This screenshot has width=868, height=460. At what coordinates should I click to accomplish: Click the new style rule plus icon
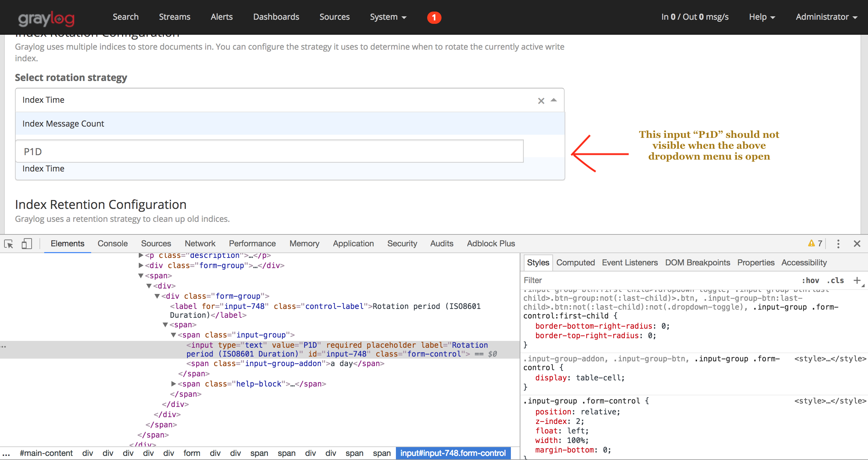(857, 280)
